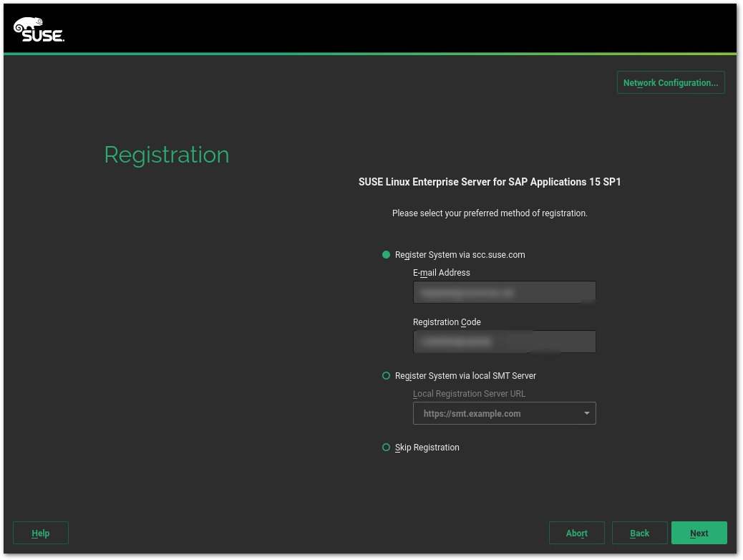Click the Registration Code input field
The width and height of the screenshot is (743, 560).
click(x=504, y=342)
